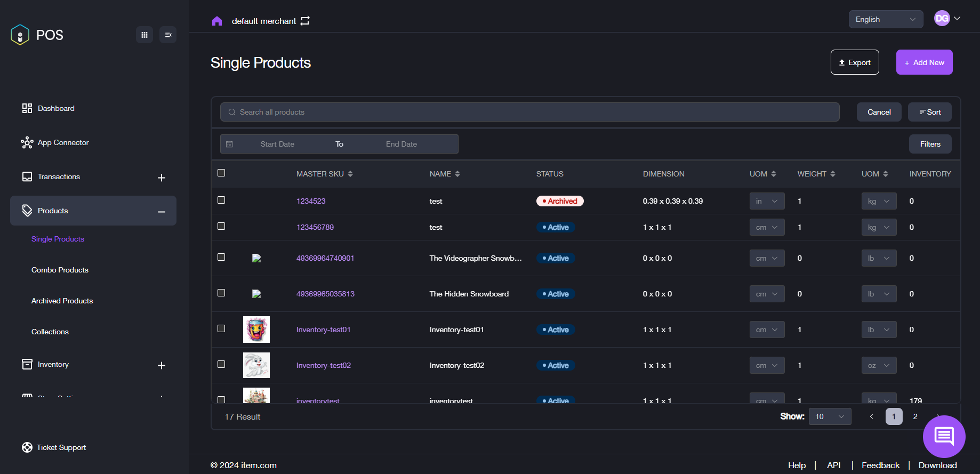Click the MASTER SKU sort arrows
Image resolution: width=980 pixels, height=474 pixels.
(x=350, y=174)
